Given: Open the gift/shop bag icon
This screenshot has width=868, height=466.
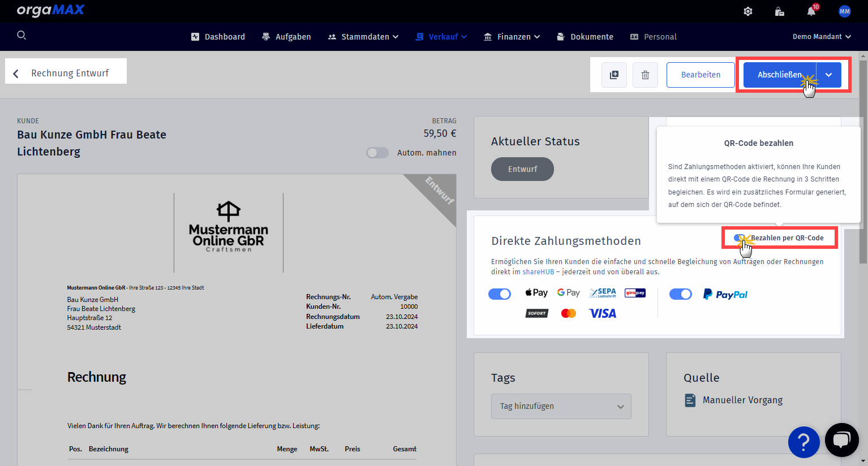Looking at the screenshot, I should point(780,11).
